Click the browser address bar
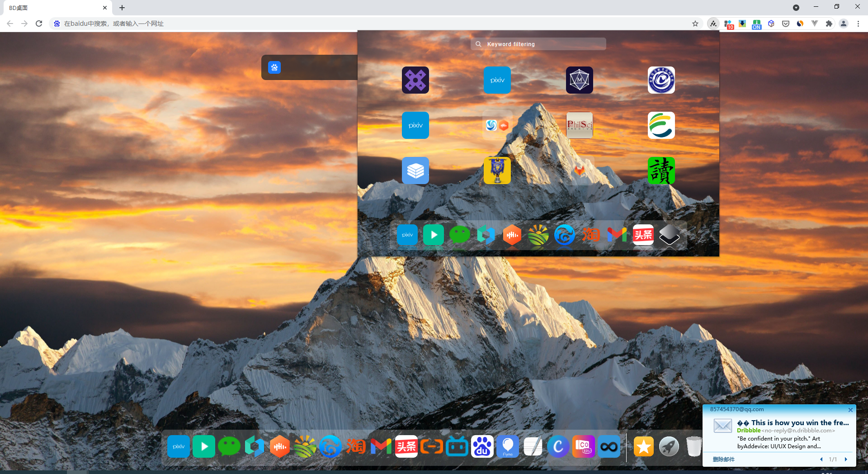This screenshot has height=474, width=868. tap(375, 24)
